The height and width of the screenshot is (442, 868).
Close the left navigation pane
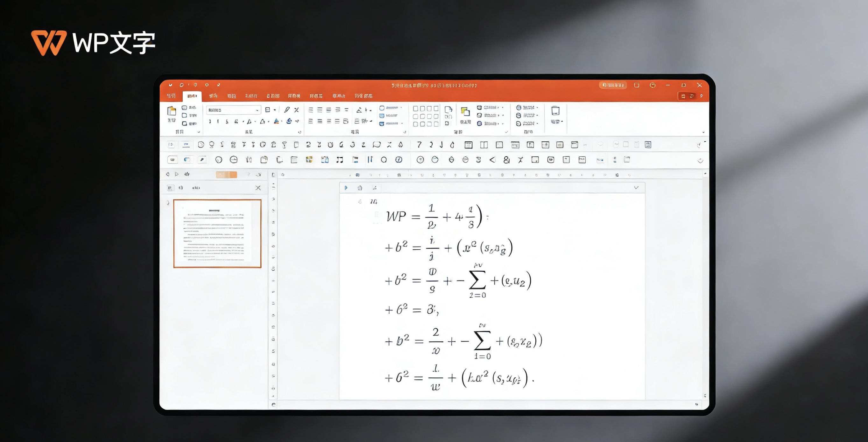[258, 188]
